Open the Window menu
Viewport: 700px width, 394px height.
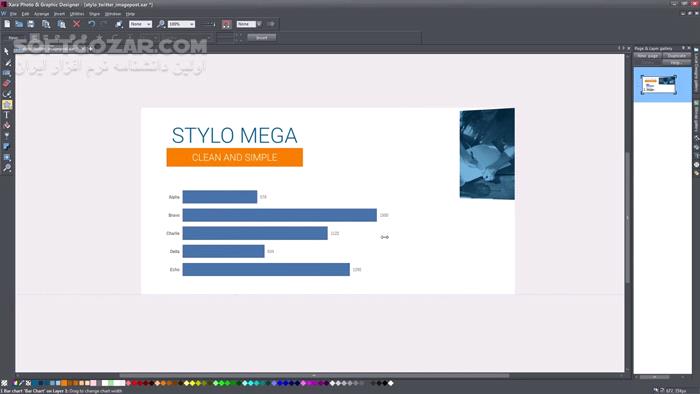[113, 14]
